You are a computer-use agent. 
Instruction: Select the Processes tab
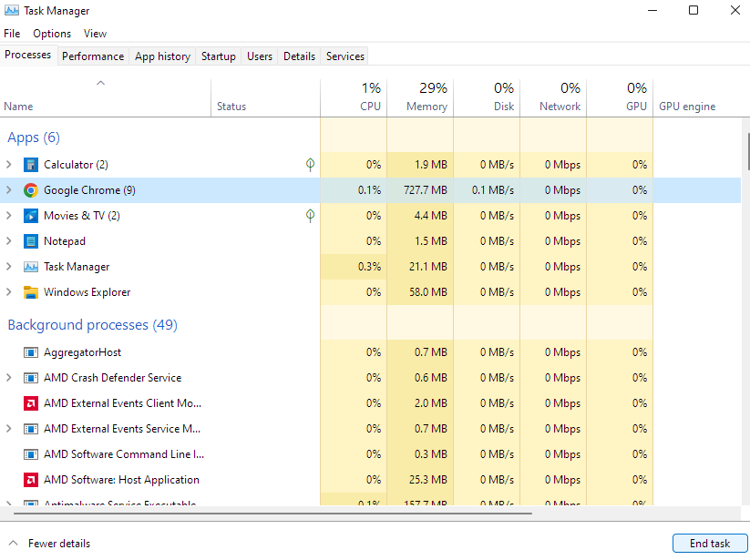point(27,55)
